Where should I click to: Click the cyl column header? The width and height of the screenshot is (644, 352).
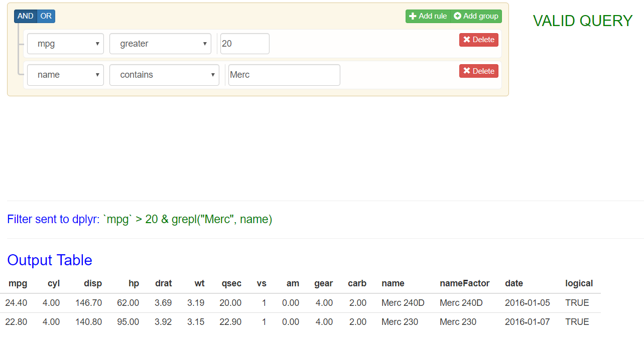coord(54,283)
